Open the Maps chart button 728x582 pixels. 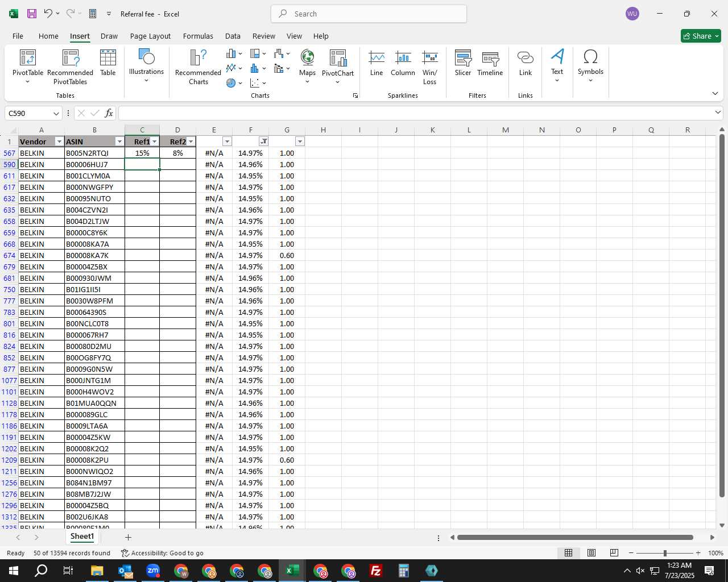tap(307, 66)
